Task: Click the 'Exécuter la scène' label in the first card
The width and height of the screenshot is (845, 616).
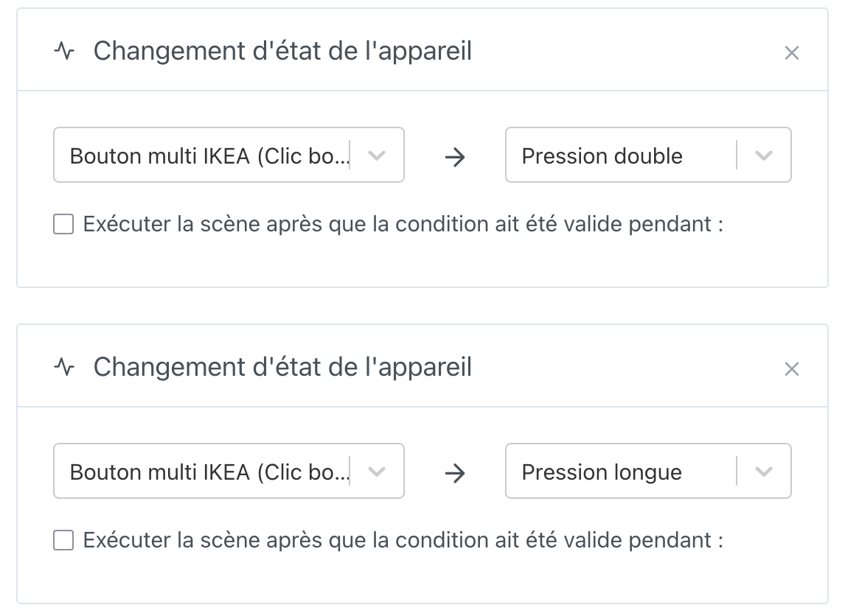Action: [402, 224]
